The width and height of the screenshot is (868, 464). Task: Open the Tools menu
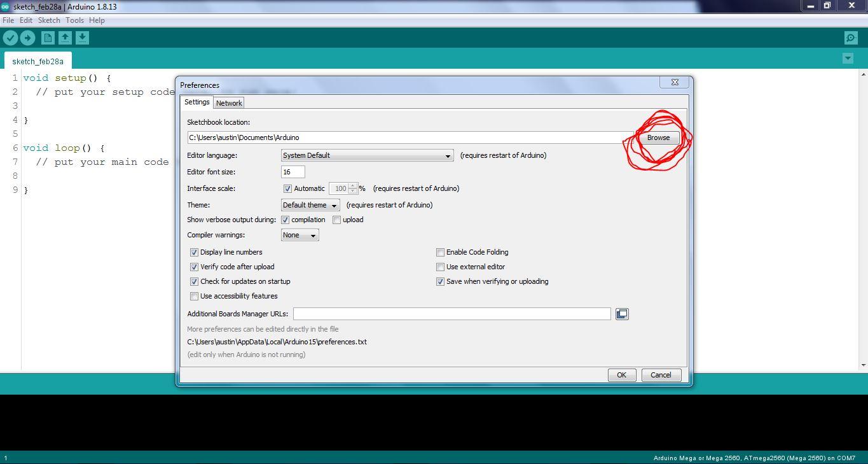point(74,20)
